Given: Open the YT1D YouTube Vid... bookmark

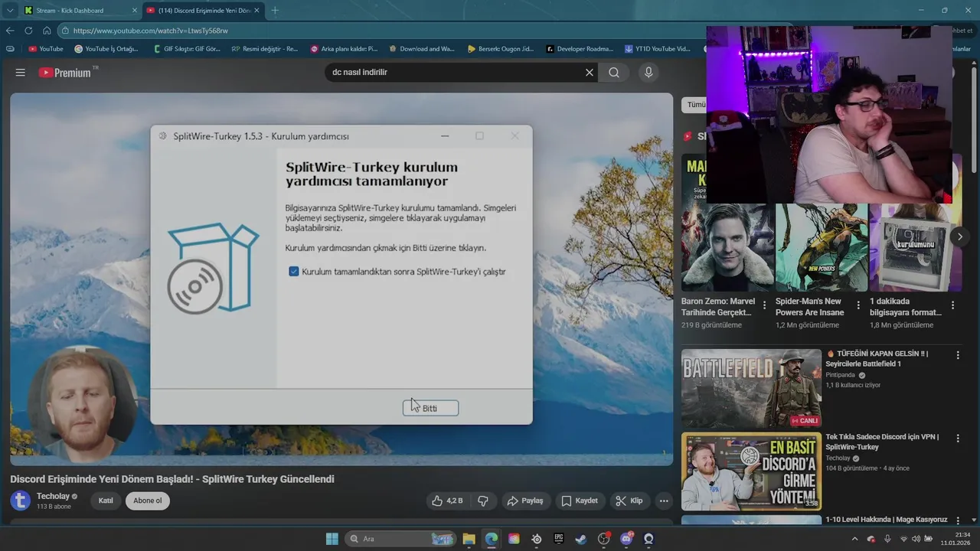Looking at the screenshot, I should [658, 49].
